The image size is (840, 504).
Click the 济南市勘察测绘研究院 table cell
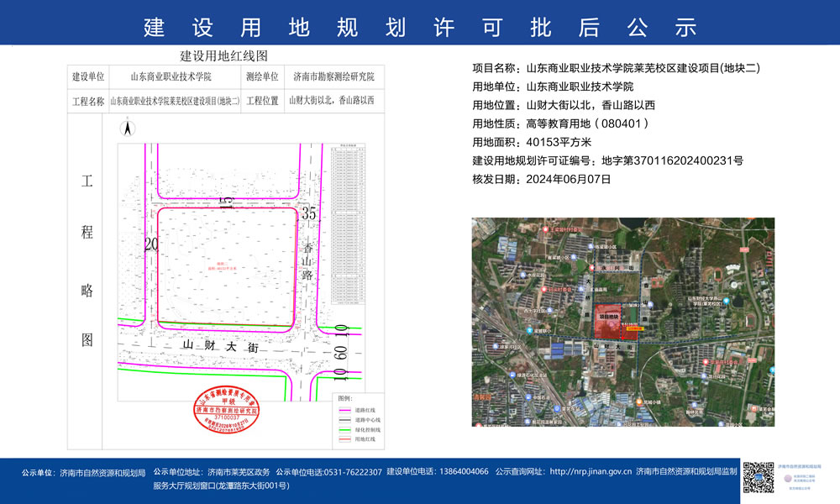(333, 76)
